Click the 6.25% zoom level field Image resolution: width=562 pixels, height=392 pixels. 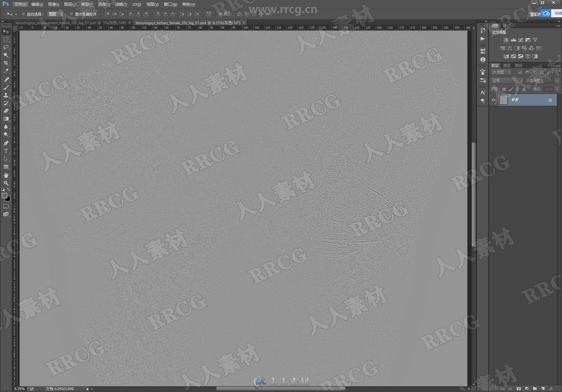click(20, 389)
